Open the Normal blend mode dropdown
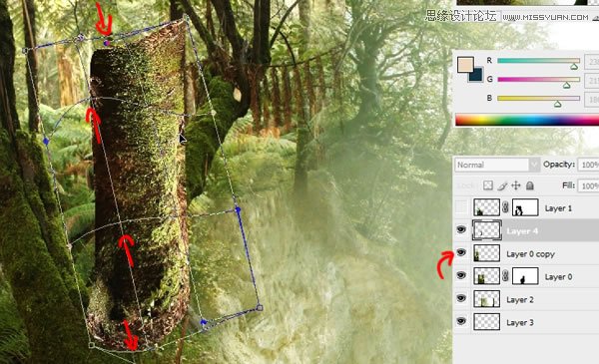This screenshot has height=364, width=599. coord(496,165)
